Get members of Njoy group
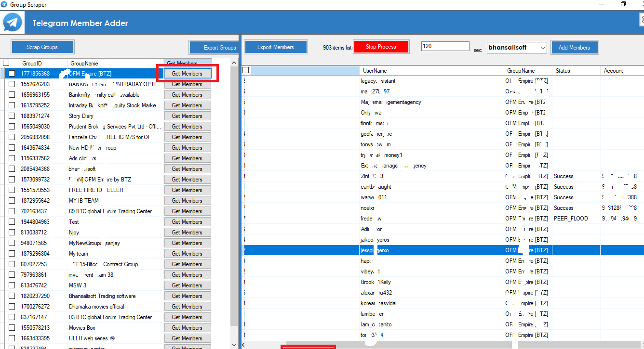 pos(188,233)
